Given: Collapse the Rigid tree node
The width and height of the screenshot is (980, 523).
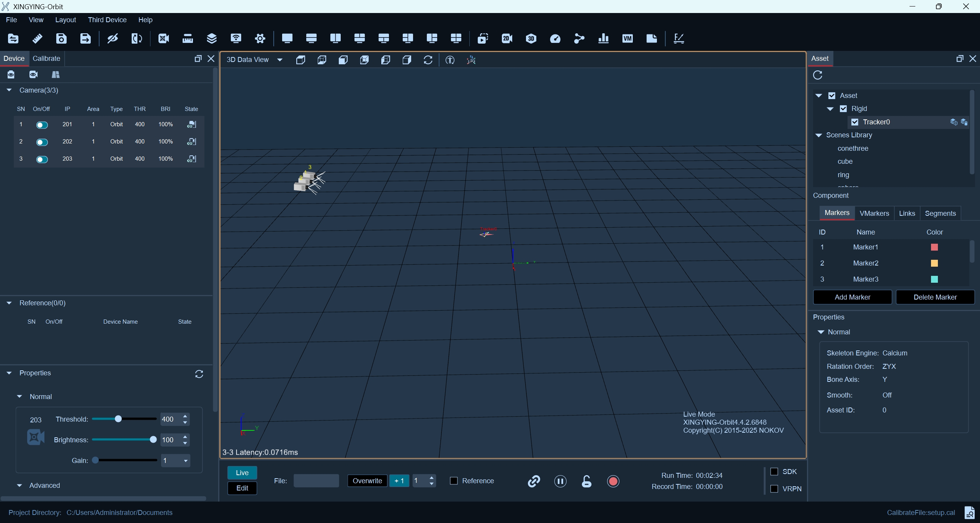Looking at the screenshot, I should coord(830,109).
